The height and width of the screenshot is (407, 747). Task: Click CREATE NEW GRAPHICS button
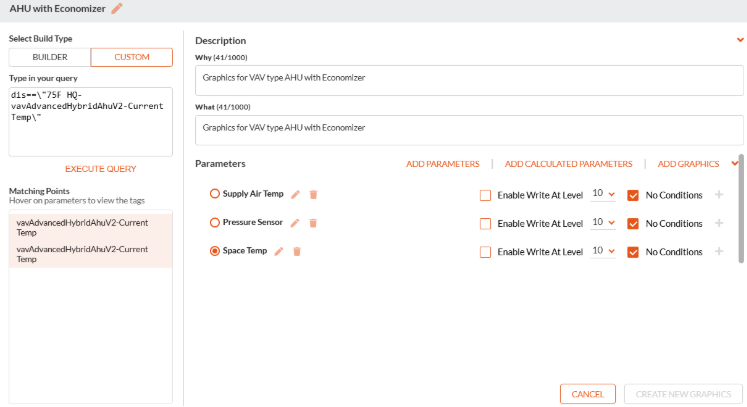[683, 394]
